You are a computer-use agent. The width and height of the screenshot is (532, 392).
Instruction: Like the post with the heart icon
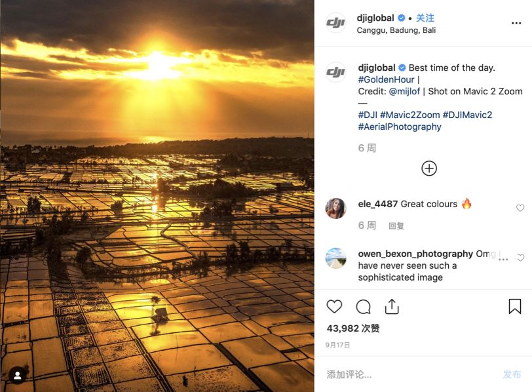(x=334, y=306)
